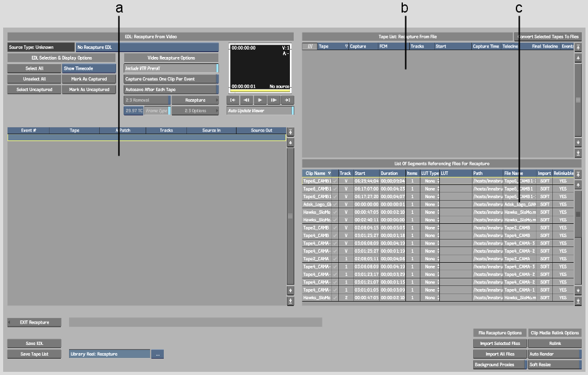
Task: Toggle Auto Update Viewer
Action: [260, 110]
